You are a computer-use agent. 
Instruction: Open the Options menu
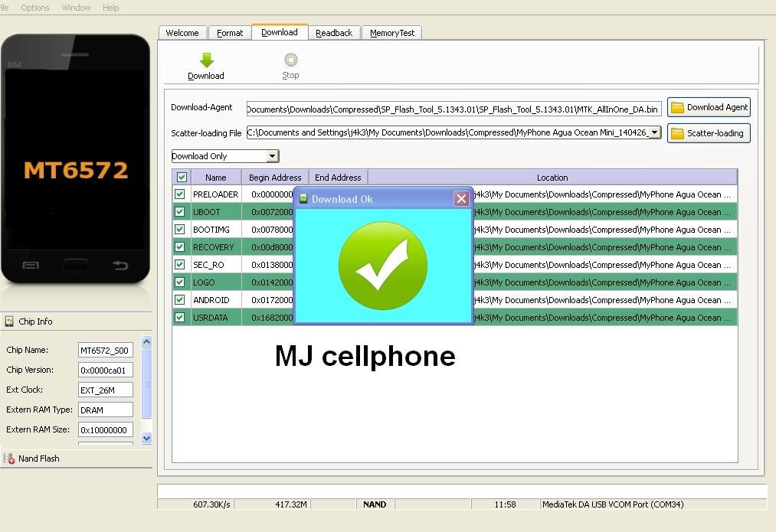click(35, 8)
